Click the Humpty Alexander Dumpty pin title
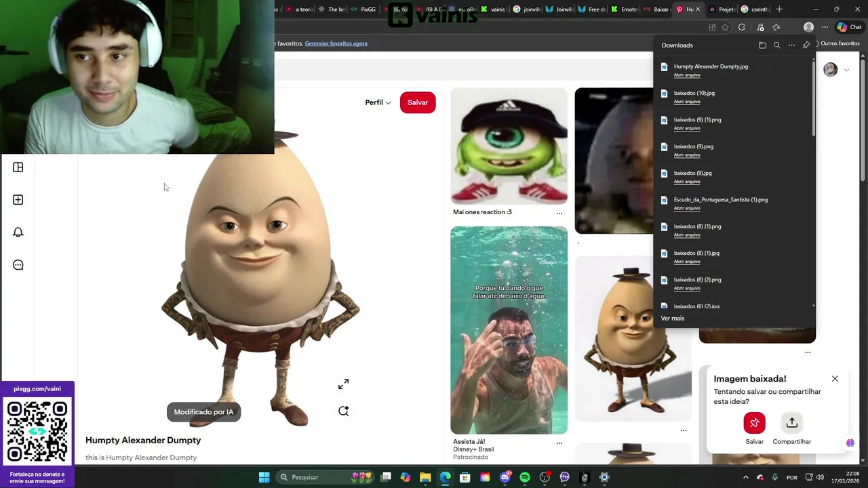This screenshot has height=488, width=868. pyautogui.click(x=143, y=441)
